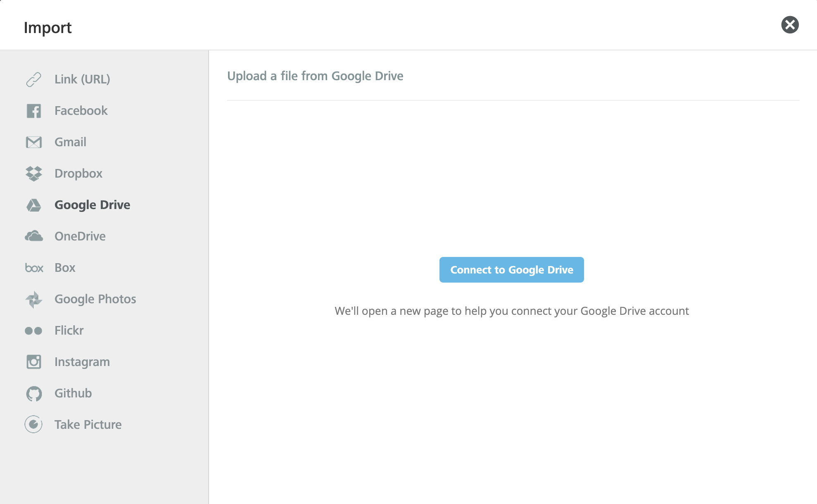Click the Github octocat icon
817x504 pixels.
pyautogui.click(x=34, y=393)
